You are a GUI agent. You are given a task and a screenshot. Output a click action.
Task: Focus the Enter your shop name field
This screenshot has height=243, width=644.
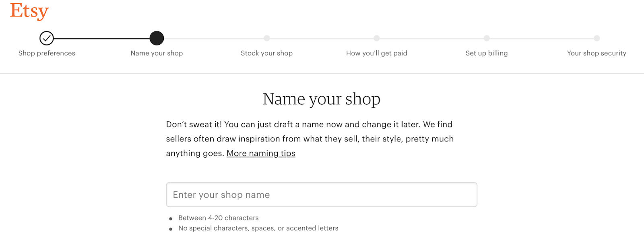(322, 195)
